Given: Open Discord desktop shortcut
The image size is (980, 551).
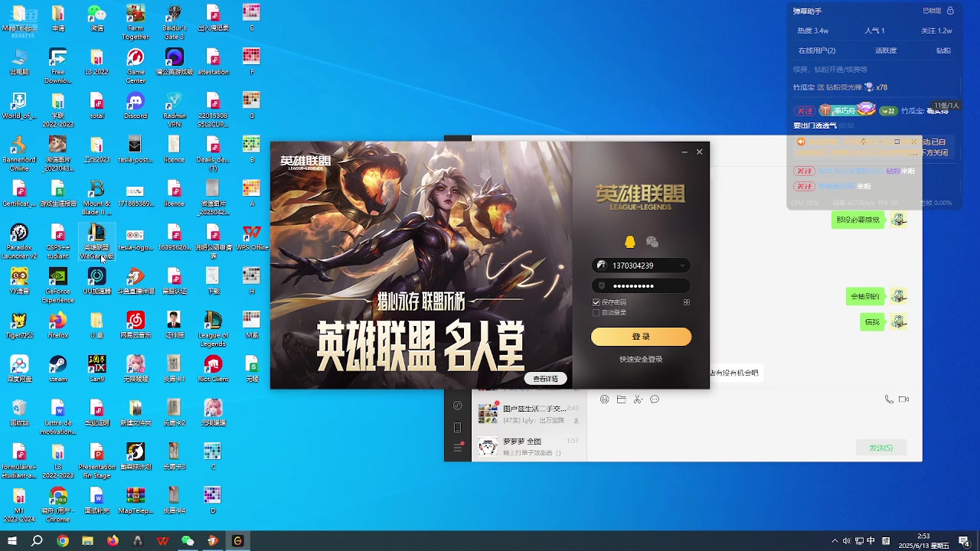Looking at the screenshot, I should (x=136, y=105).
